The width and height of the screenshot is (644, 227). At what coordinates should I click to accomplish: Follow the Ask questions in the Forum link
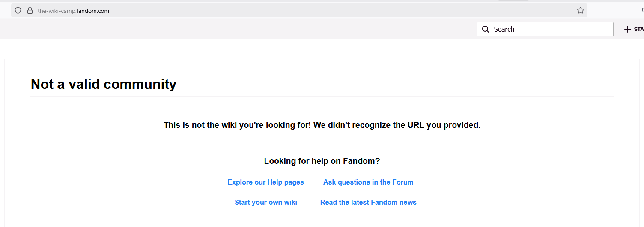(x=368, y=182)
